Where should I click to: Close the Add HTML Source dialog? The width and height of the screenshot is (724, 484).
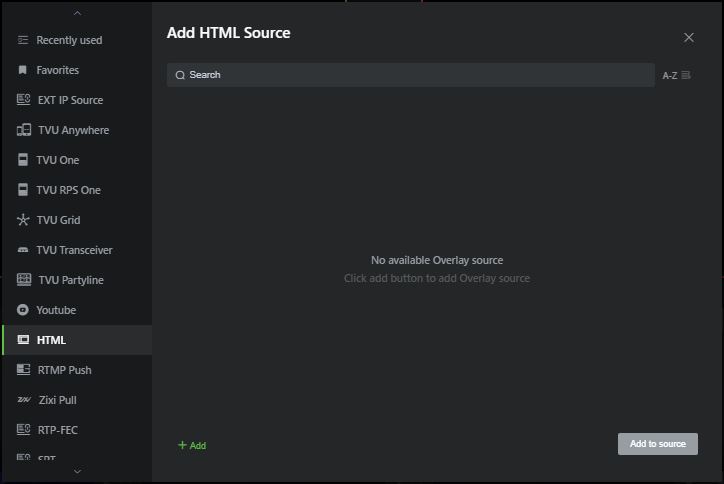tap(688, 37)
